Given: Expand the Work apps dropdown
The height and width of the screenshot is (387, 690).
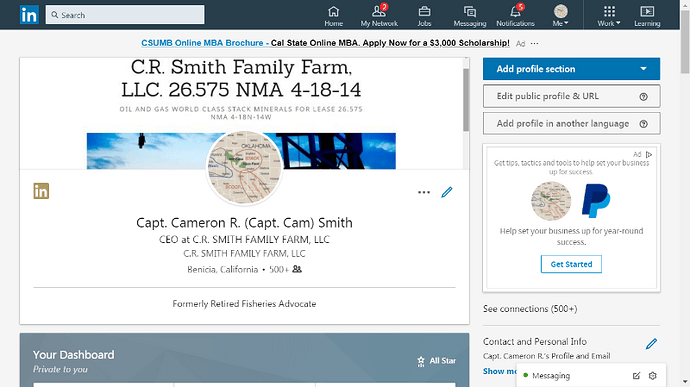Looking at the screenshot, I should click(609, 15).
